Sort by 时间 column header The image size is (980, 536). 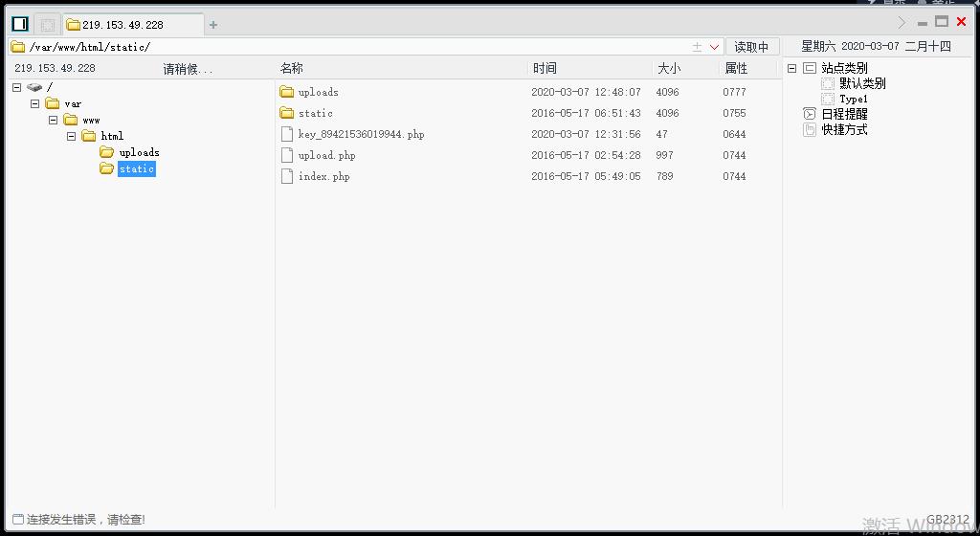click(x=545, y=68)
